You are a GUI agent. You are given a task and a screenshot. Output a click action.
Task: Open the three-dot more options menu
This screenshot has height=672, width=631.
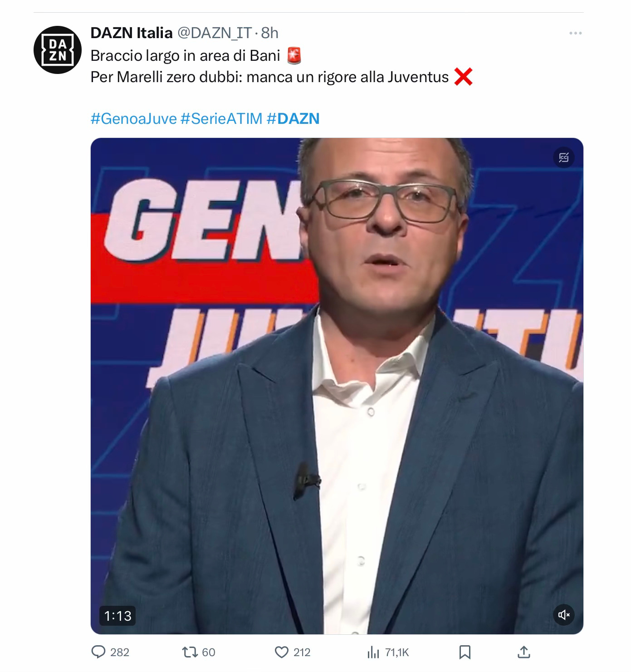click(x=575, y=33)
